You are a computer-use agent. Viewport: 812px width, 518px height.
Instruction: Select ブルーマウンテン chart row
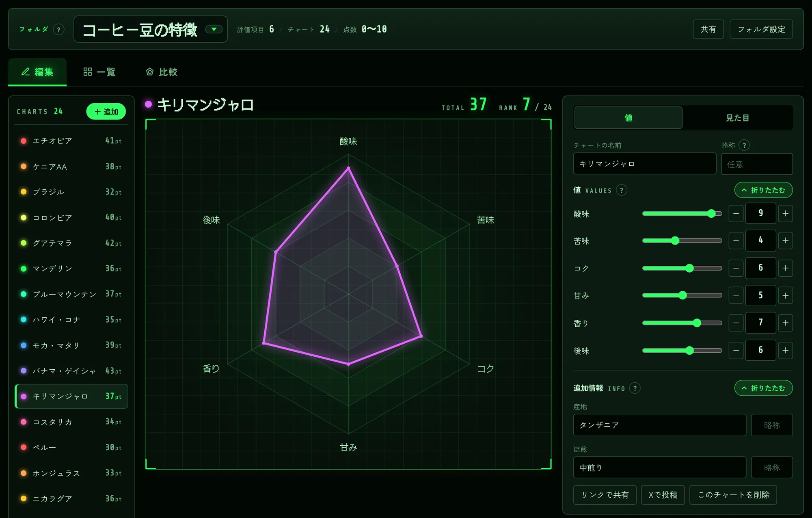[71, 294]
